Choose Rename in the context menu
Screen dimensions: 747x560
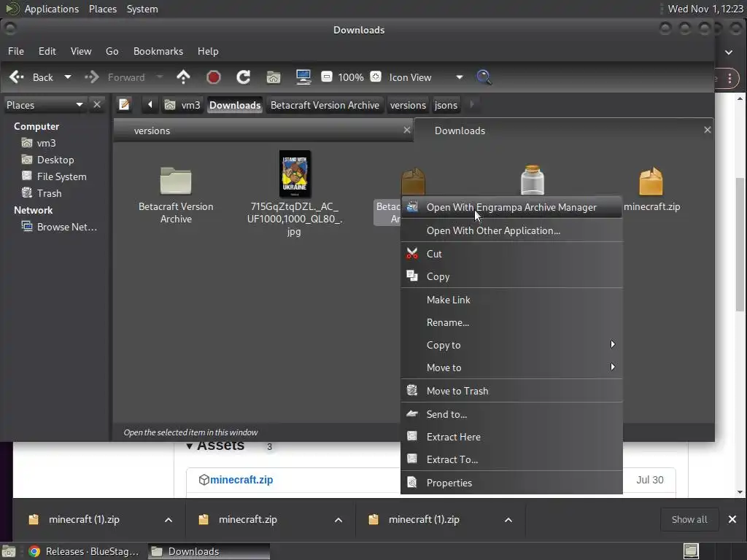[511, 322]
